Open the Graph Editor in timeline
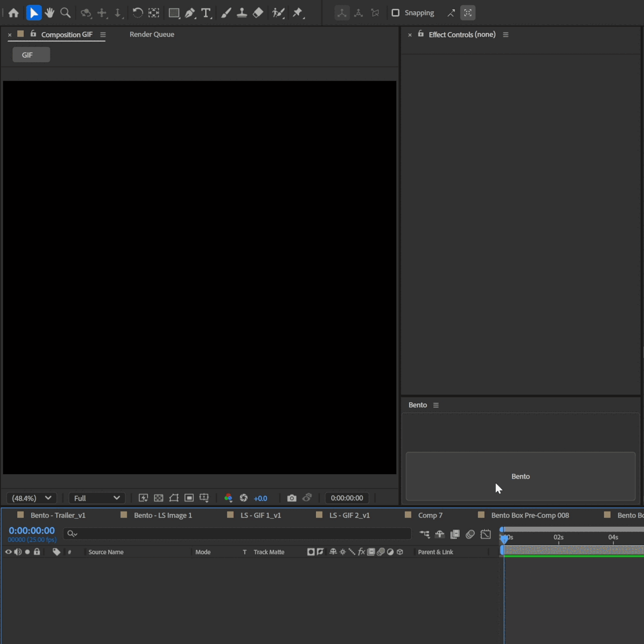Image resolution: width=644 pixels, height=644 pixels. coord(486,534)
